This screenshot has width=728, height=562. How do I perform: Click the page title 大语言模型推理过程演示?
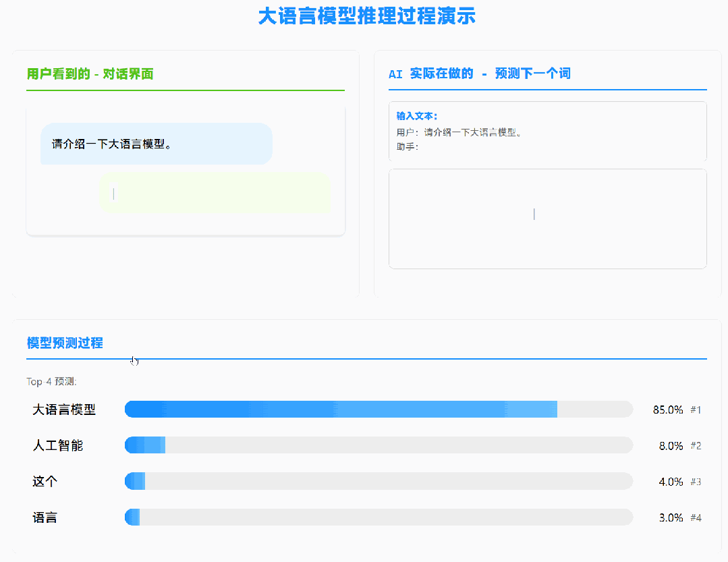coord(365,16)
